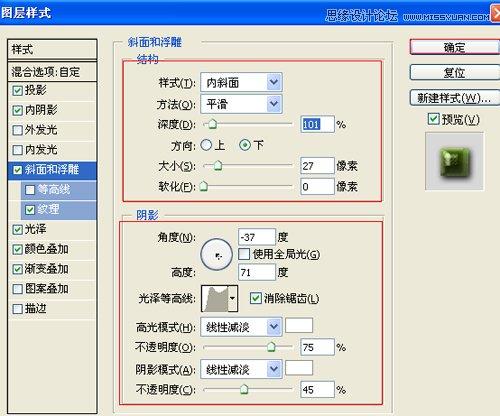Check 使用全局光 use global light
The height and width of the screenshot is (416, 500).
click(244, 254)
